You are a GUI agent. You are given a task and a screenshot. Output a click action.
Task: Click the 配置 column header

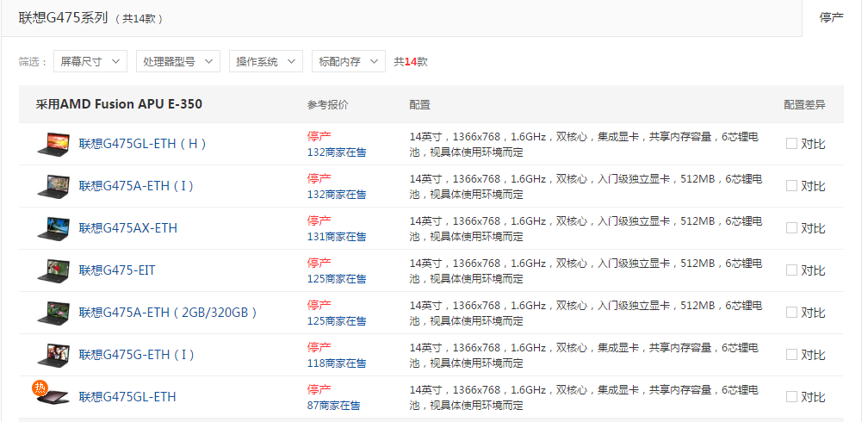click(419, 105)
